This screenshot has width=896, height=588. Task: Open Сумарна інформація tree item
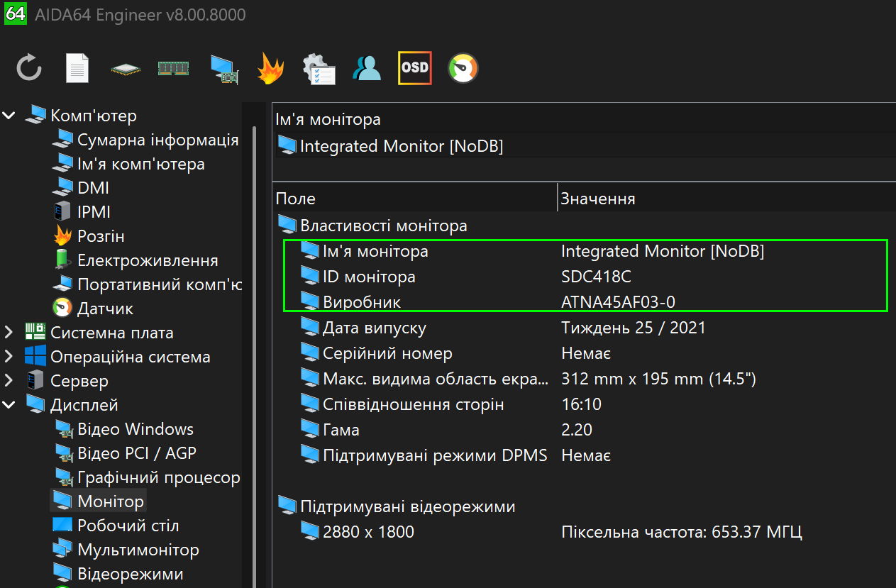click(157, 140)
